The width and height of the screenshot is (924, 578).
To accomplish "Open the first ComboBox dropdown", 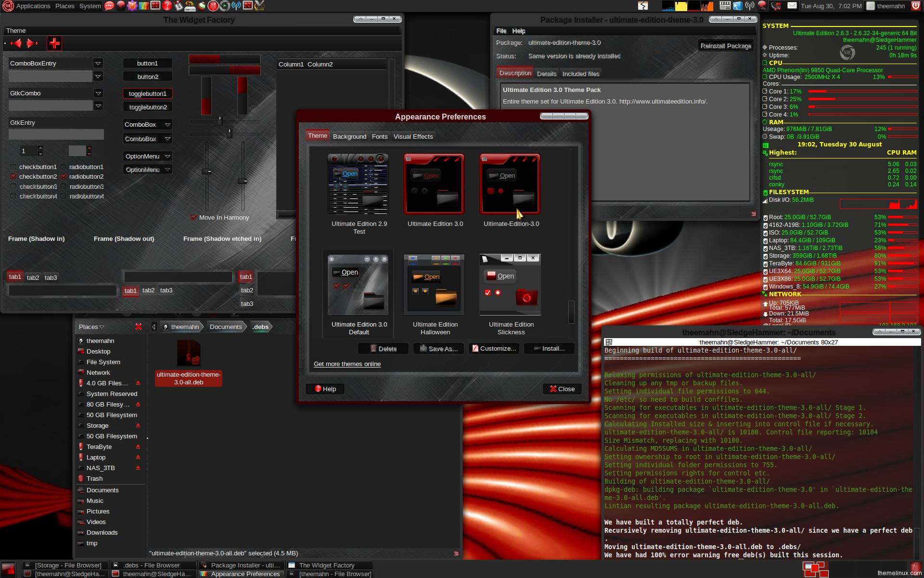I will click(x=147, y=124).
